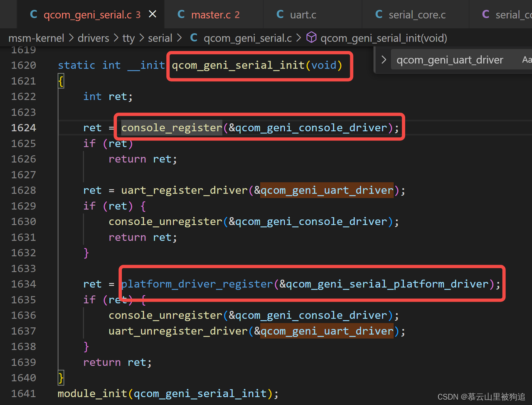Click line number 1624 in gutter
This screenshot has height=405, width=532.
click(24, 128)
